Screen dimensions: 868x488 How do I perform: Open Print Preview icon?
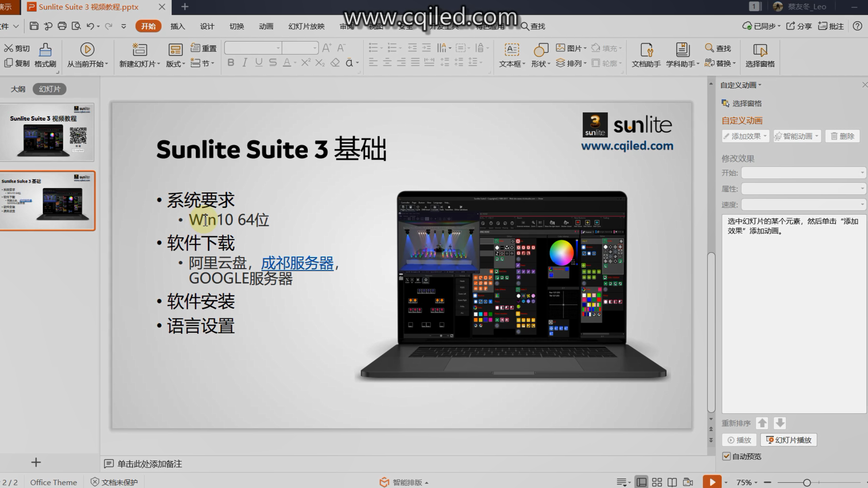(76, 26)
